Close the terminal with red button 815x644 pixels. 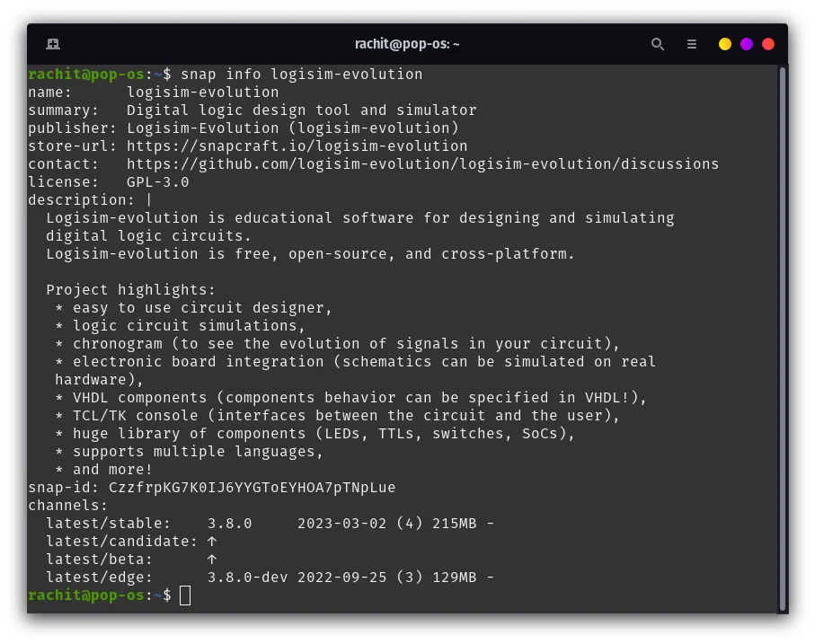(768, 44)
